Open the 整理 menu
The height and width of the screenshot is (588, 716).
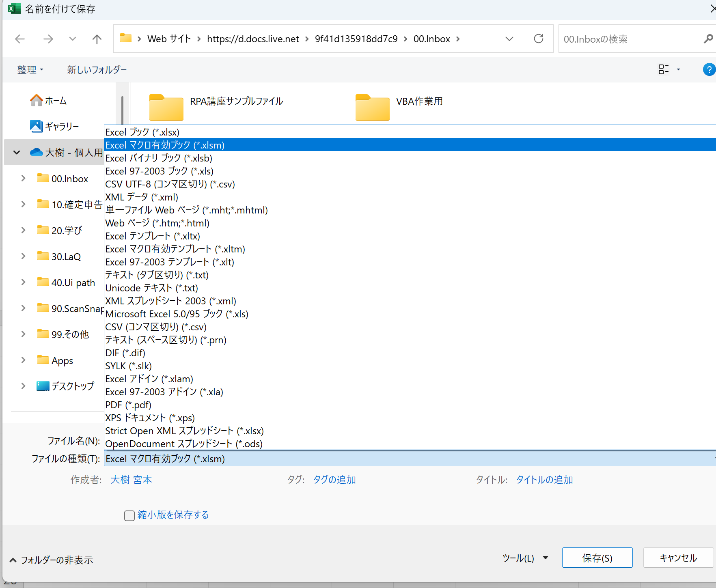point(30,70)
